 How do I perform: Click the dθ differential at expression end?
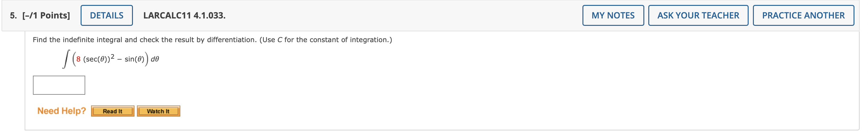click(x=155, y=59)
